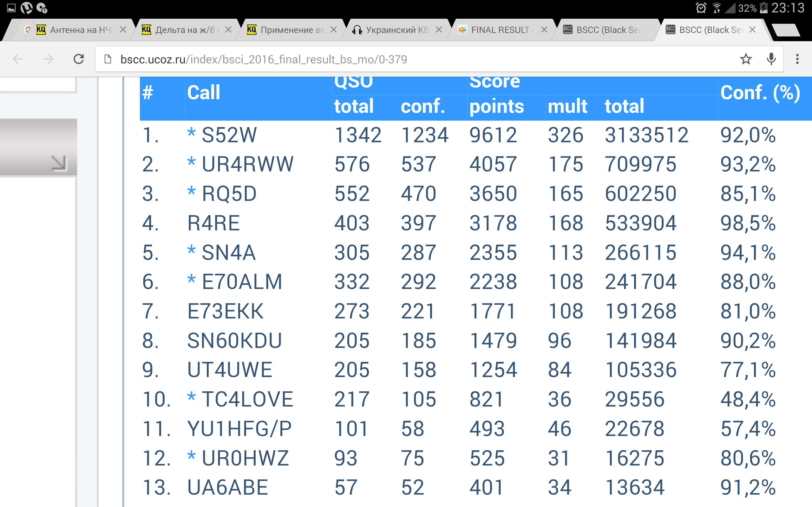The height and width of the screenshot is (507, 812).
Task: Tap the battery status indicator
Action: pos(764,8)
